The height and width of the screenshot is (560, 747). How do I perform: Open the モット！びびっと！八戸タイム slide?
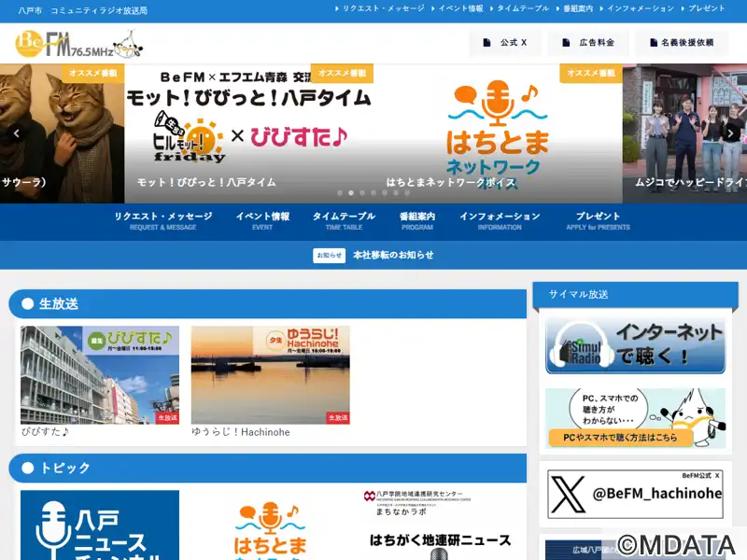pos(248,133)
